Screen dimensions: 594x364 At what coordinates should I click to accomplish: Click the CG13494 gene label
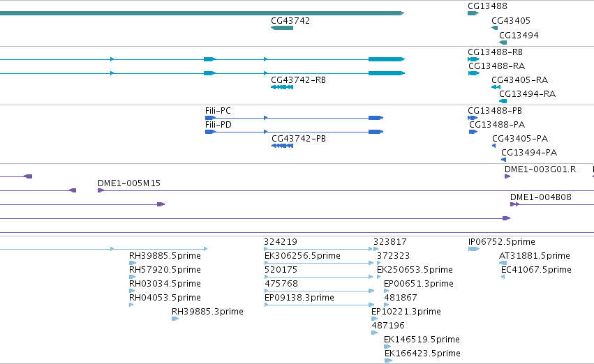pos(519,36)
